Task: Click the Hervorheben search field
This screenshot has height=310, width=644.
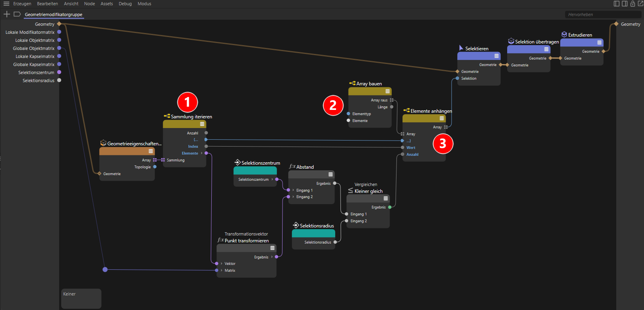Action: pos(603,14)
